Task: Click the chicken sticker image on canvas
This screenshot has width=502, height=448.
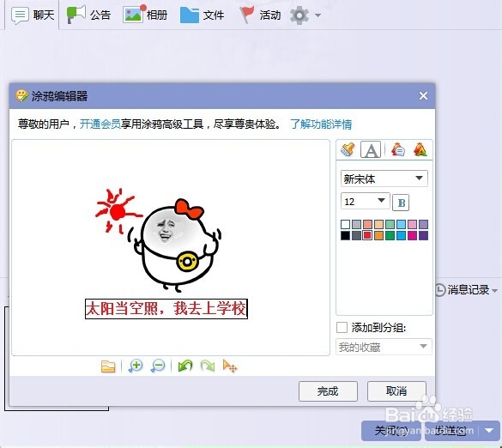Action: click(175, 246)
